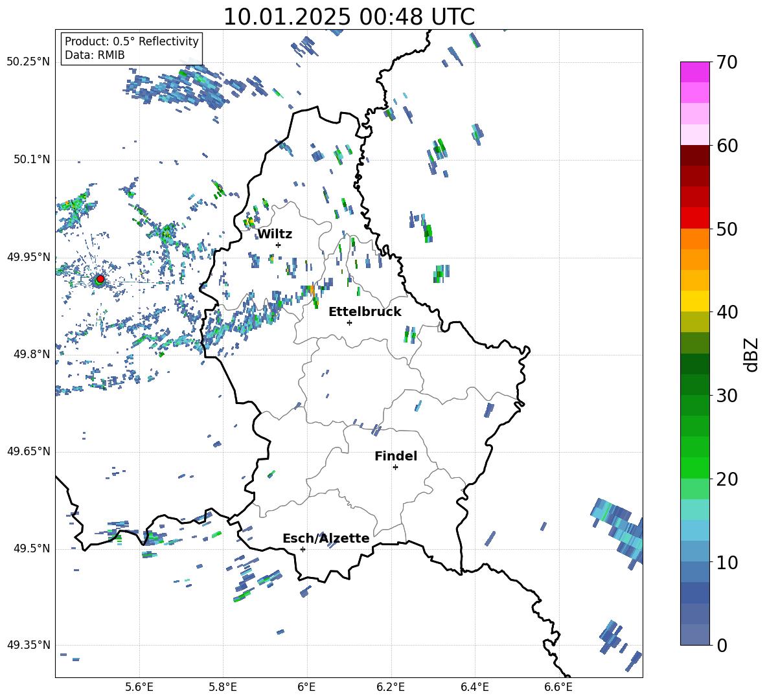This screenshot has height=700, width=767.
Task: Click the bright green colorbar segment above 20
Action: click(694, 468)
